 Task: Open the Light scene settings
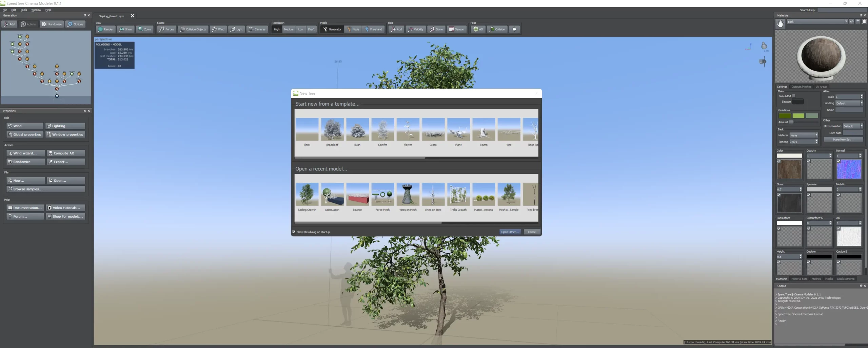[x=236, y=29]
